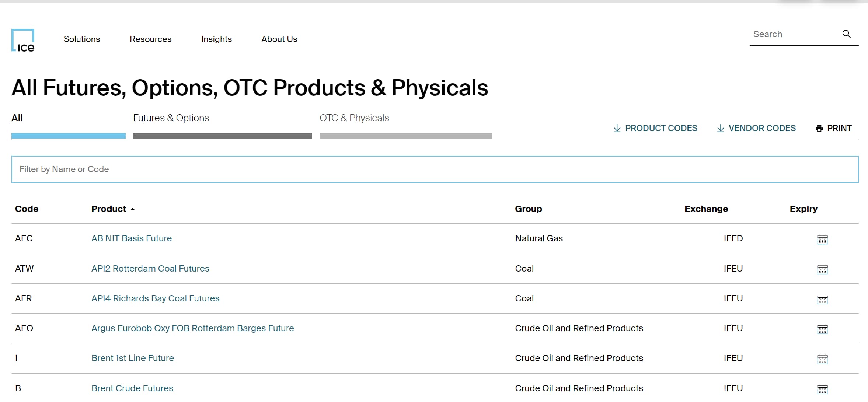Open Argus Eurobob Oxy FOB Rotterdam Barges Future
The height and width of the screenshot is (402, 868).
click(x=193, y=328)
